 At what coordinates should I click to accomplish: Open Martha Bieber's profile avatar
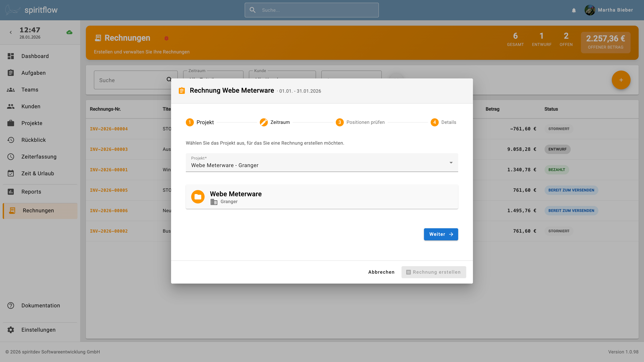pyautogui.click(x=590, y=10)
